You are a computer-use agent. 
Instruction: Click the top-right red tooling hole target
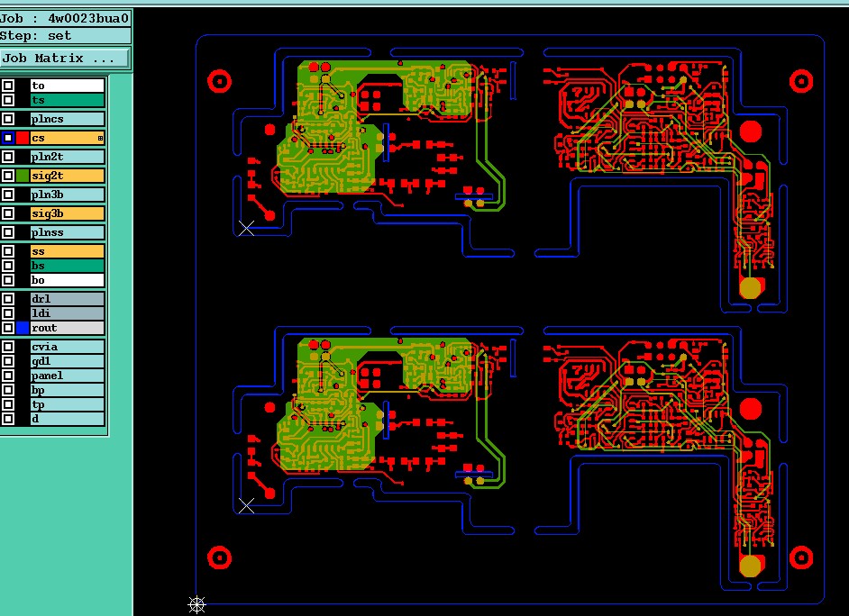[801, 82]
